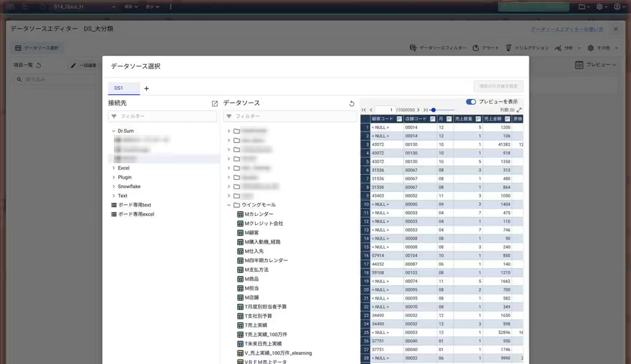This screenshot has width=631, height=364.
Task: Refresh the データソース list
Action: tap(351, 103)
